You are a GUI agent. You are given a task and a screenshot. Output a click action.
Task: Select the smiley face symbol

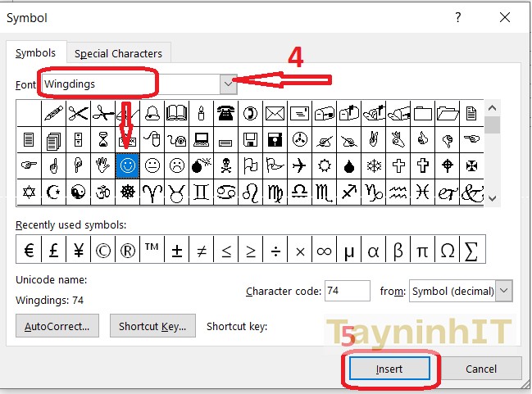(x=127, y=165)
